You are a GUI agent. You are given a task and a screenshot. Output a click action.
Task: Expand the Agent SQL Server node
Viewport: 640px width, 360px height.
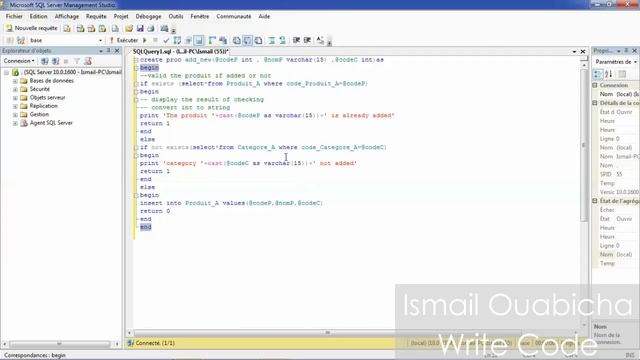tap(15, 123)
